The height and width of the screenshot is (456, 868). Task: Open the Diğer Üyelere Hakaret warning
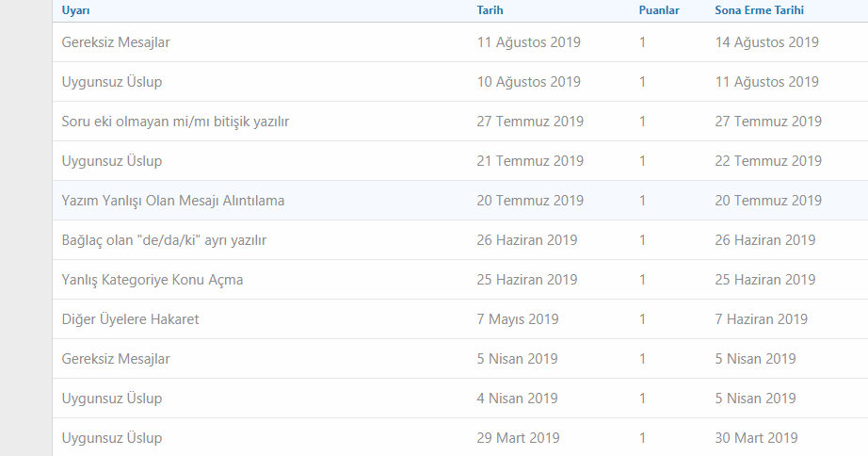pyautogui.click(x=130, y=319)
